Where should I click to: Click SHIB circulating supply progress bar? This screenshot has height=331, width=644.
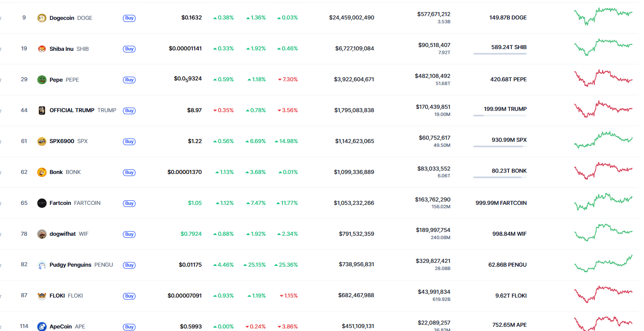[500, 54]
